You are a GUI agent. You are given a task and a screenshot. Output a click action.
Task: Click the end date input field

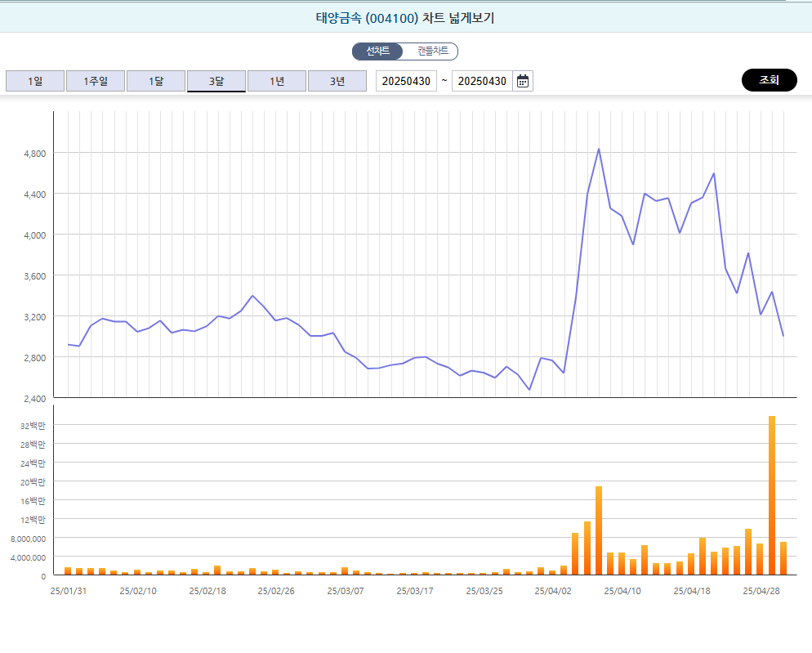click(482, 81)
